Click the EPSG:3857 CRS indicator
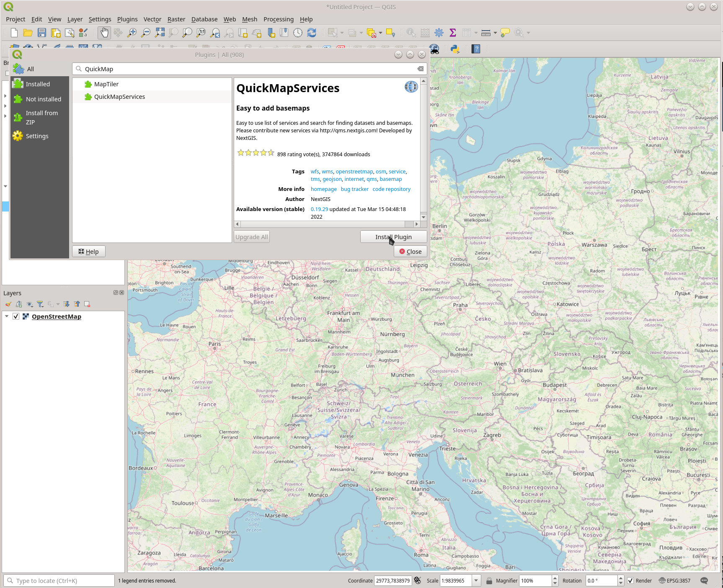The width and height of the screenshot is (723, 588). [674, 580]
